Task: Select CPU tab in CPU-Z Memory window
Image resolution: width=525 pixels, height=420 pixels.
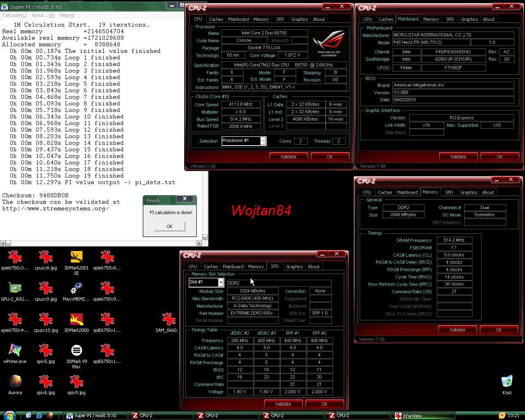Action: point(367,192)
